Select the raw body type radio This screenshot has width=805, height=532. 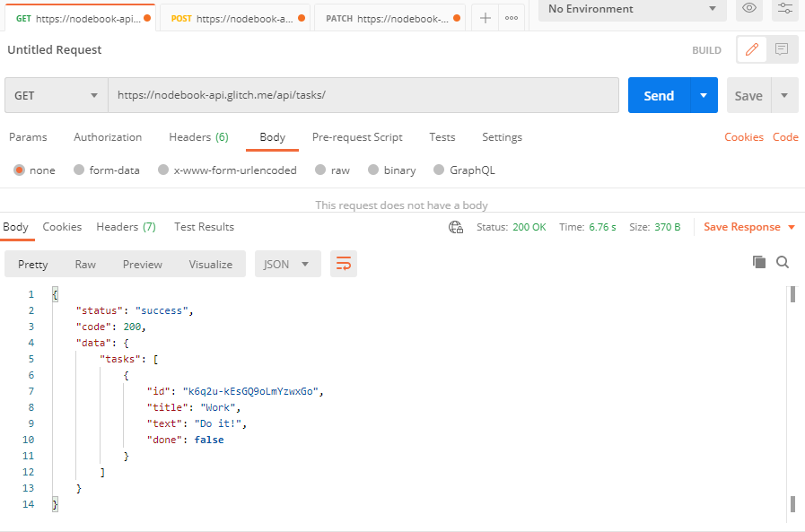click(319, 170)
